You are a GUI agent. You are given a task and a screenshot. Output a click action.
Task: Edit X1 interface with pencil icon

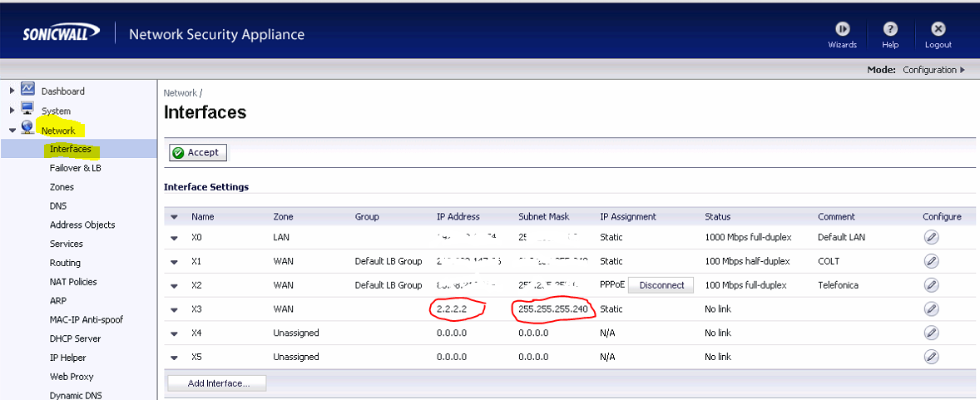(x=931, y=261)
